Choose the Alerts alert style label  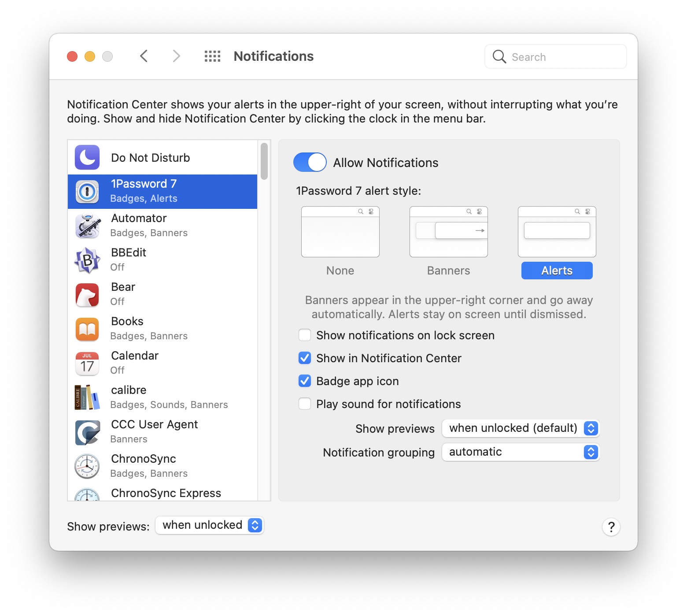pyautogui.click(x=557, y=271)
